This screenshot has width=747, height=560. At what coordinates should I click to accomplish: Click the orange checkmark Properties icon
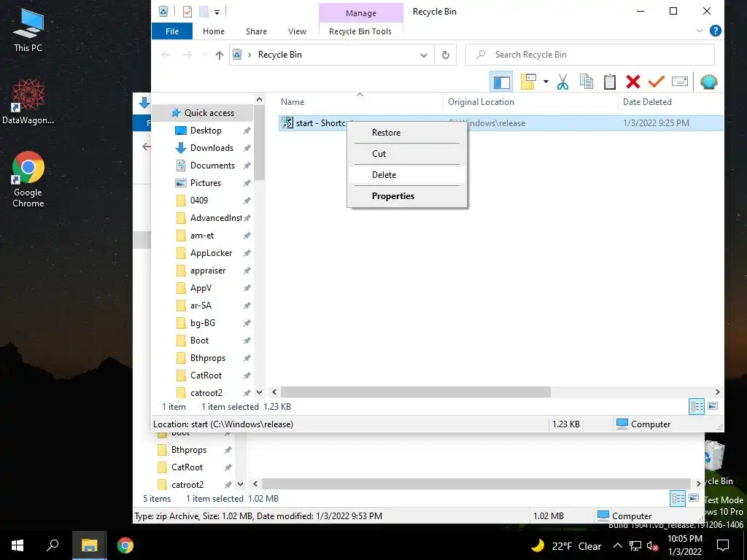(x=656, y=82)
